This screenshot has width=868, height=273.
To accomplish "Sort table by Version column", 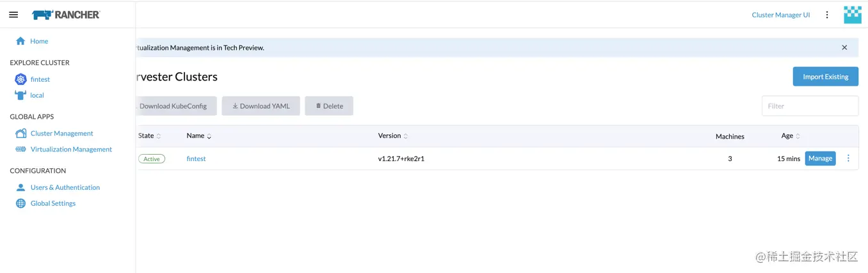I will coord(393,136).
